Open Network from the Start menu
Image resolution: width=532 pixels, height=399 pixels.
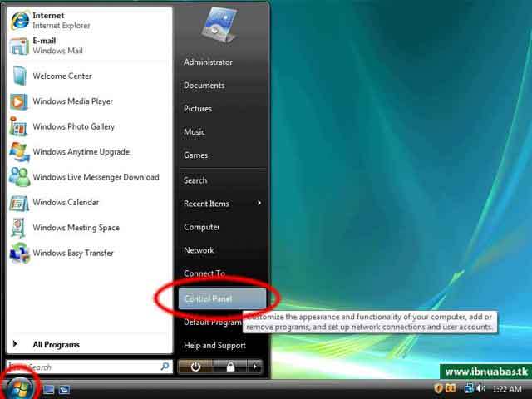tap(199, 250)
